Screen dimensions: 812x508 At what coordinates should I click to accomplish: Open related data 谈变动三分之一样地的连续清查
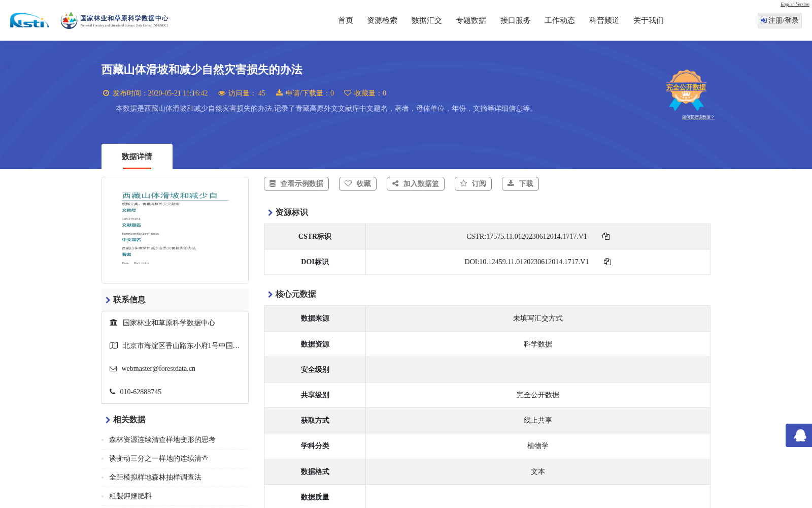(159, 459)
